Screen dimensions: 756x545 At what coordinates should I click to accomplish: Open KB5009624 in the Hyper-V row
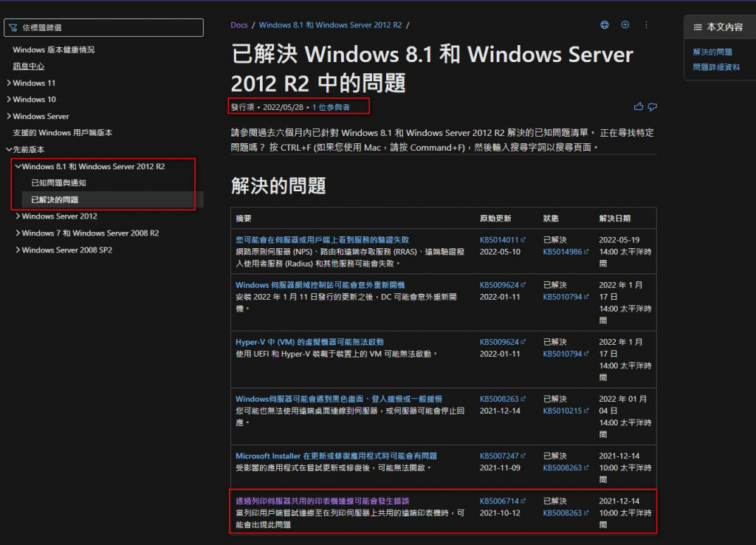coord(502,342)
